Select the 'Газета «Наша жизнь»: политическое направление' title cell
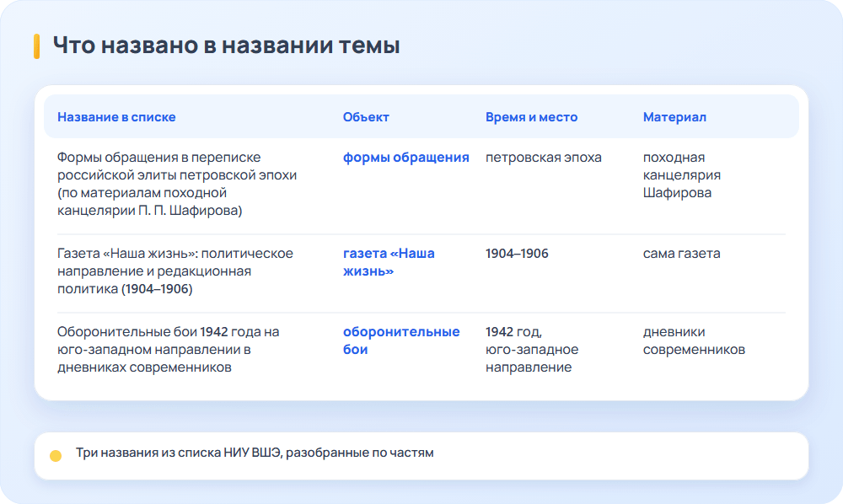The height and width of the screenshot is (504, 843). [x=175, y=271]
